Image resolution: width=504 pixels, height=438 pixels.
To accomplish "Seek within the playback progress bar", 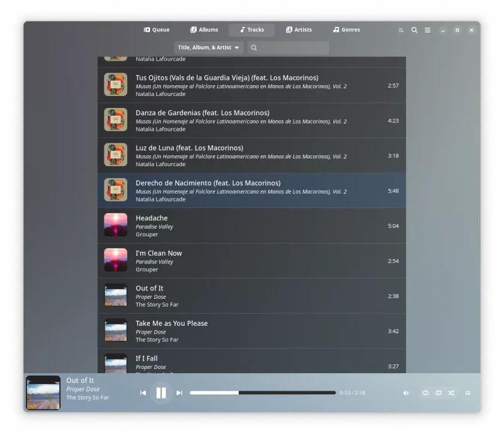I will 263,392.
